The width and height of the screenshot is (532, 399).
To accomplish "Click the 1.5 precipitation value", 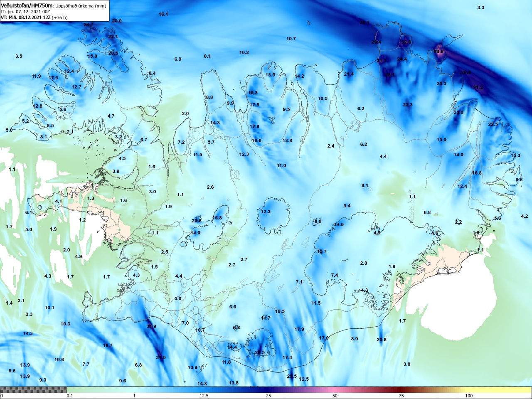I will [154, 267].
